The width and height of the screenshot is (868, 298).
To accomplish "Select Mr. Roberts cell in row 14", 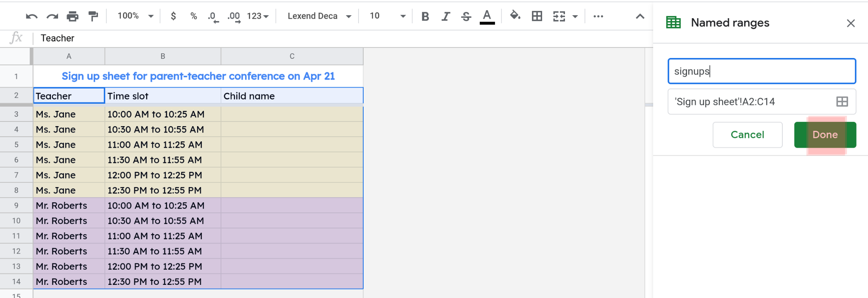I will pos(69,282).
